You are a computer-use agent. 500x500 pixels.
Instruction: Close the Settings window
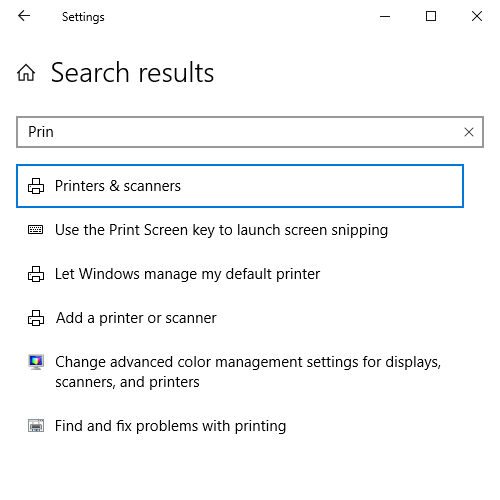point(477,16)
